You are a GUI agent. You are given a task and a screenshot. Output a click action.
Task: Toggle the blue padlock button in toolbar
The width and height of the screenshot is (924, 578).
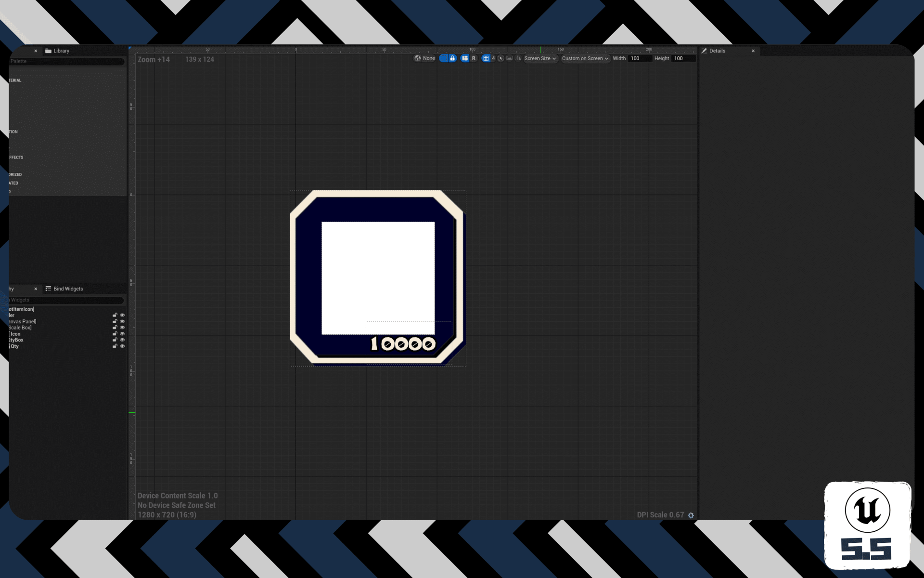click(x=452, y=58)
